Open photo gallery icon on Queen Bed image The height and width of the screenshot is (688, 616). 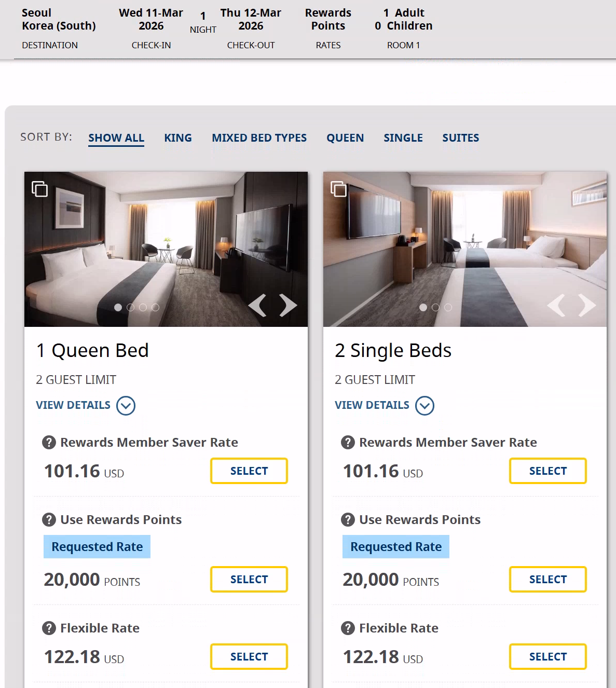point(39,189)
